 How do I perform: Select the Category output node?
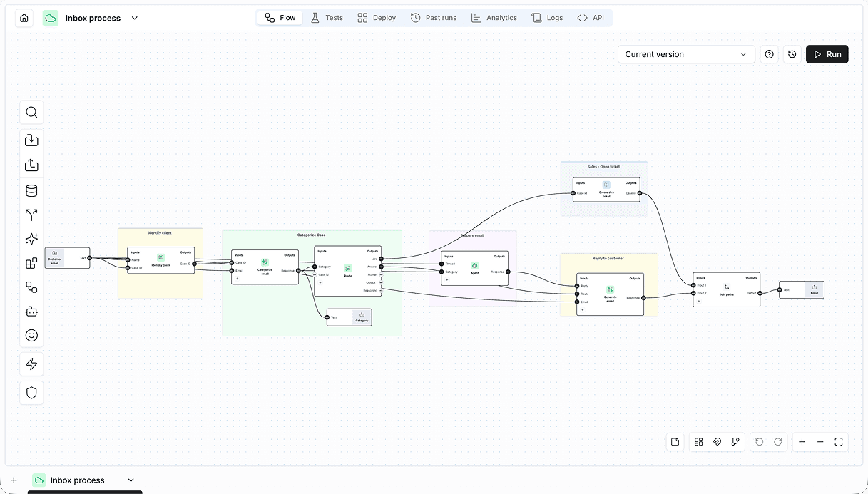coord(349,317)
